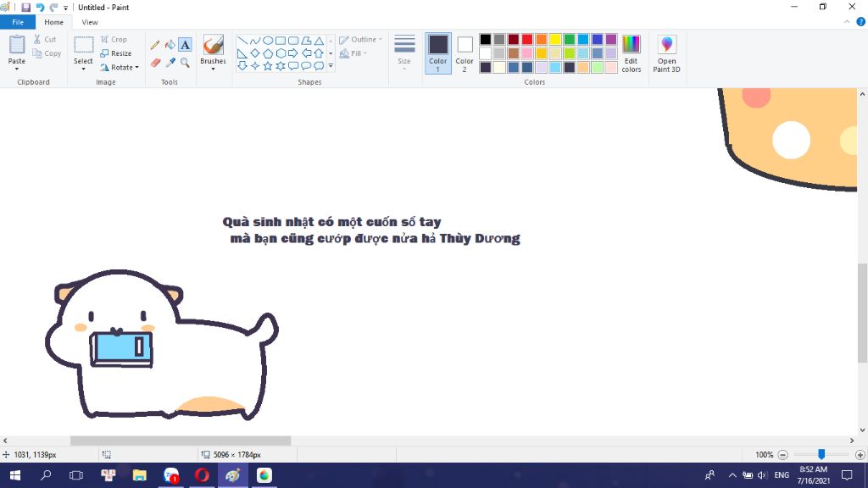
Task: Click the Save icon in quick access toolbar
Action: pos(25,7)
